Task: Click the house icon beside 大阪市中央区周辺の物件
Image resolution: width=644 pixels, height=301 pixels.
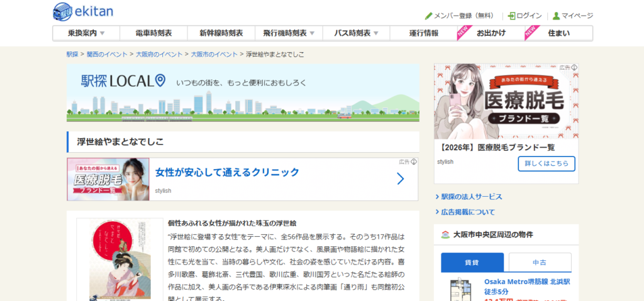Action: coord(445,234)
